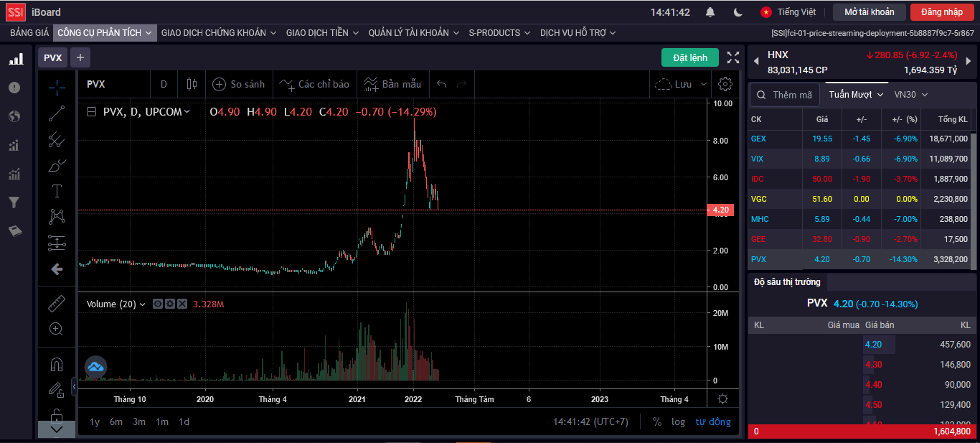Viewport: 980px width, 443px height.
Task: Undo the last chart action
Action: tap(442, 84)
